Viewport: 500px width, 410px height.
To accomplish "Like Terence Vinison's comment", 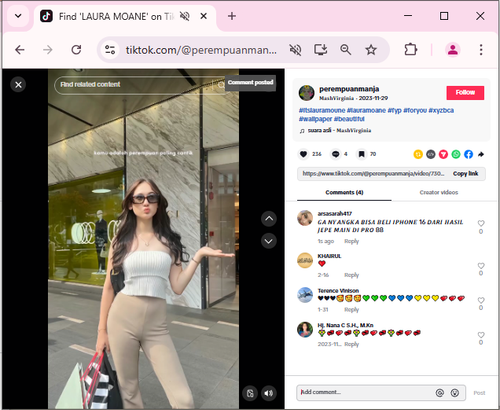I will pos(481,300).
